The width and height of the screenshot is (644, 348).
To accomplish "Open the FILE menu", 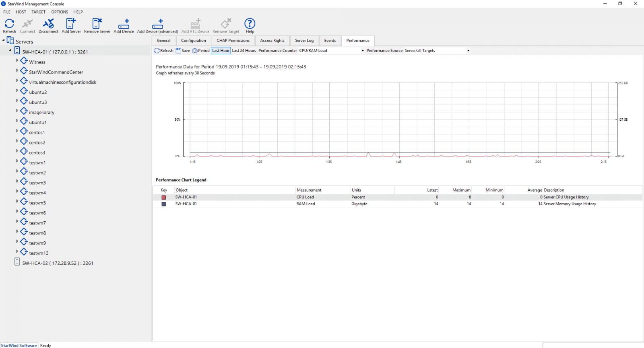I will point(7,12).
